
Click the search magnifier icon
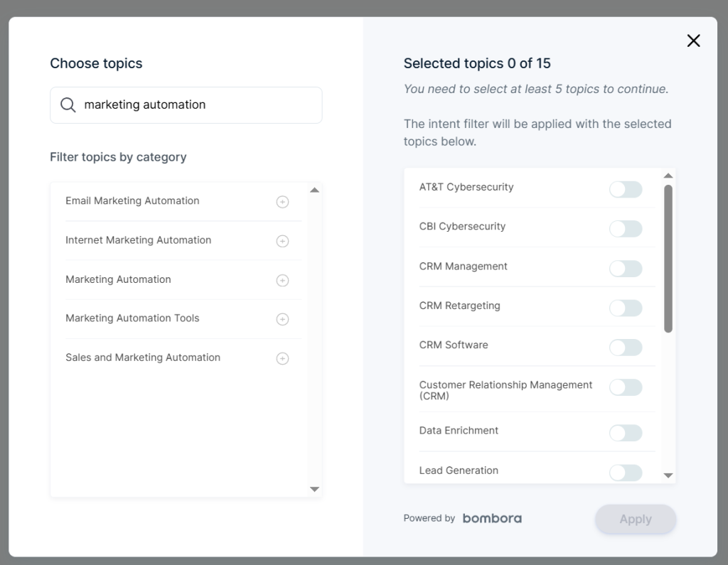[68, 104]
